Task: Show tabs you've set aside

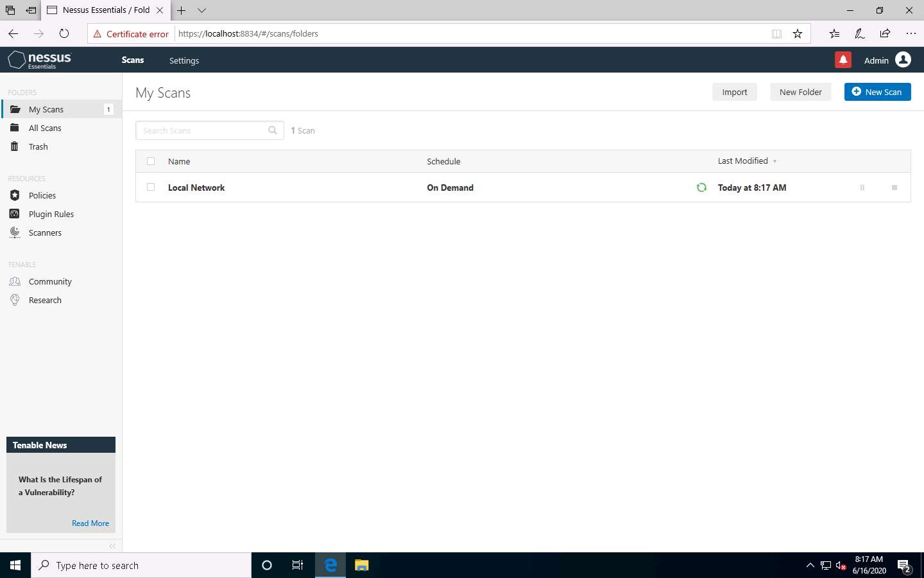Action: 10,10
